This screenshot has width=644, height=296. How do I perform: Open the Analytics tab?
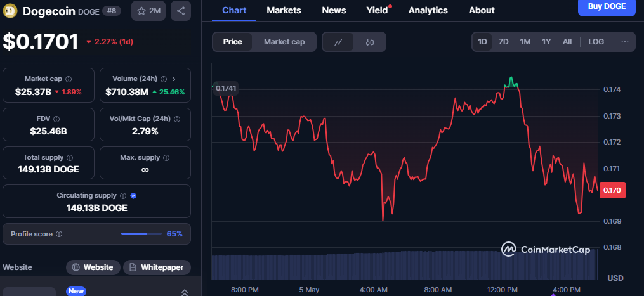tap(428, 10)
